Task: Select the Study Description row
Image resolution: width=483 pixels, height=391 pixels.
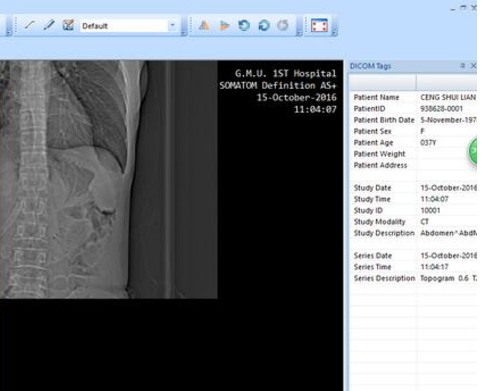Action: 414,233
